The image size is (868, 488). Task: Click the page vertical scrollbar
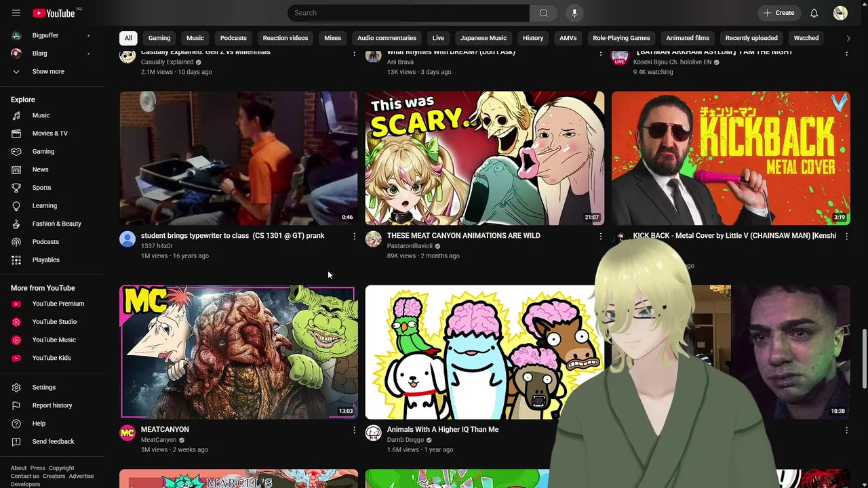pyautogui.click(x=863, y=359)
